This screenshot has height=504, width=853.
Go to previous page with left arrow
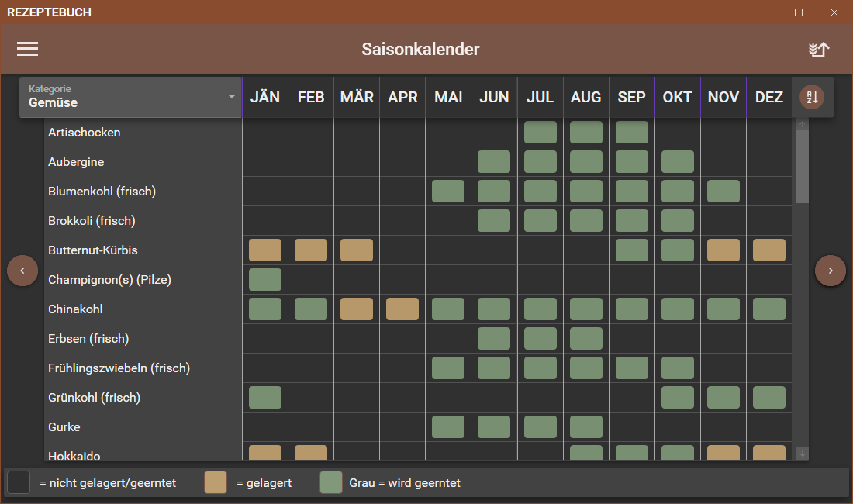(22, 270)
